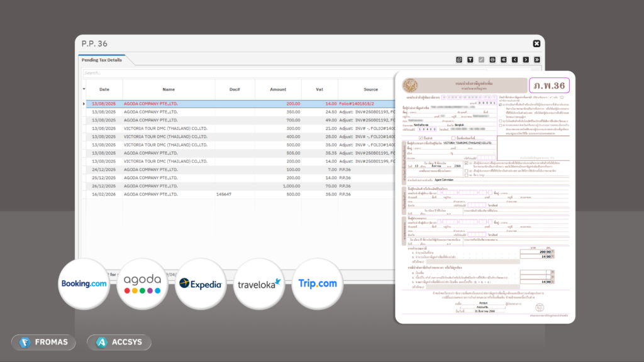Viewport: 644px width, 362px height.
Task: Sort by the Vat column header
Action: point(319,89)
